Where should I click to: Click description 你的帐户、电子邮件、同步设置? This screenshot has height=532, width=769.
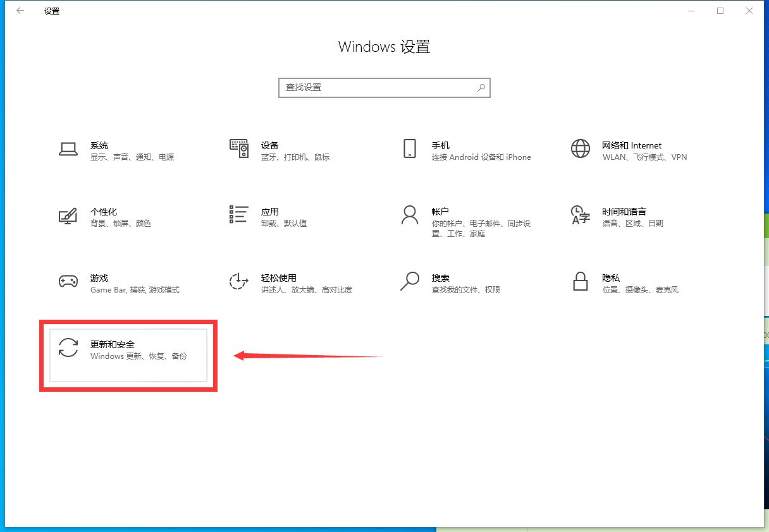click(481, 229)
